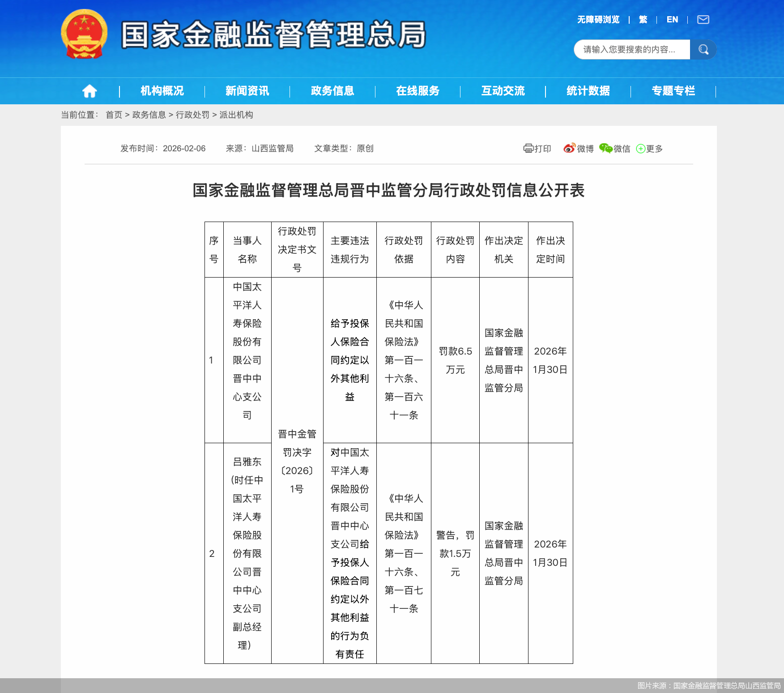Screen dimensions: 784x693
Task: Open the 政务信息 menu
Action: (332, 91)
